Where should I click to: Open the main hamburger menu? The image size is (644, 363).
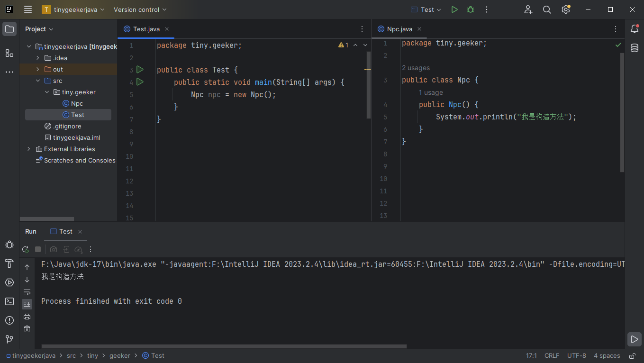click(x=28, y=9)
